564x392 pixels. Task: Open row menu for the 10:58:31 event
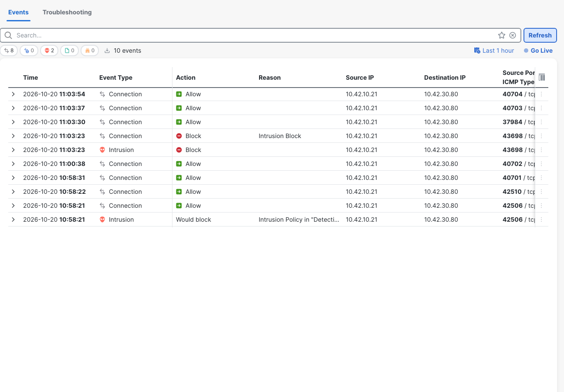(541, 178)
